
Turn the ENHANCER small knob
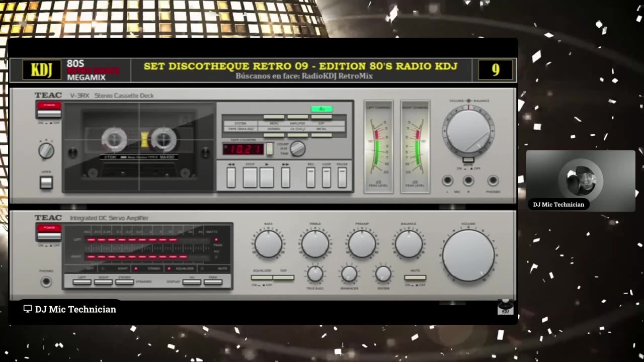pos(349,274)
